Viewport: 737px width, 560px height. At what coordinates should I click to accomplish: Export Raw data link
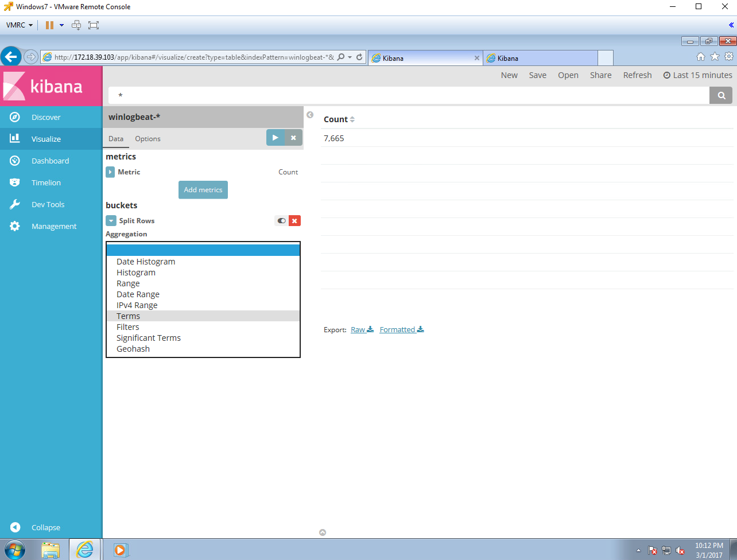[362, 330]
